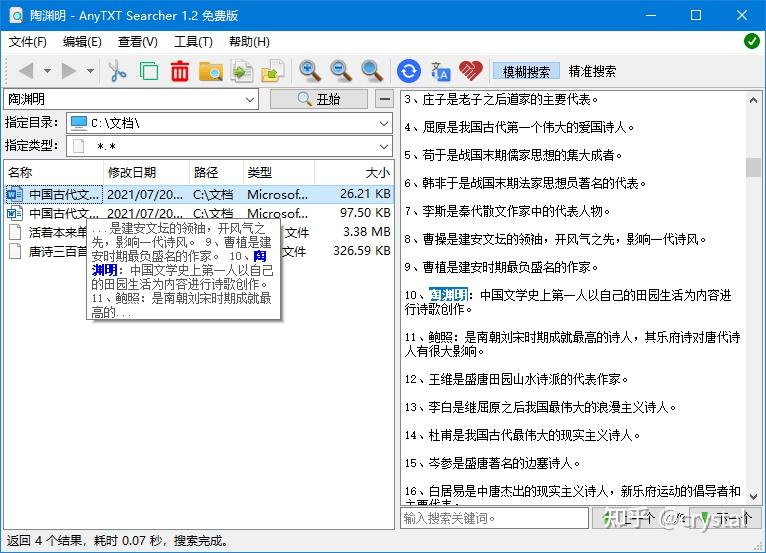Screen dimensions: 766x553
Task: Click the blue refresh index icon
Action: tap(409, 71)
